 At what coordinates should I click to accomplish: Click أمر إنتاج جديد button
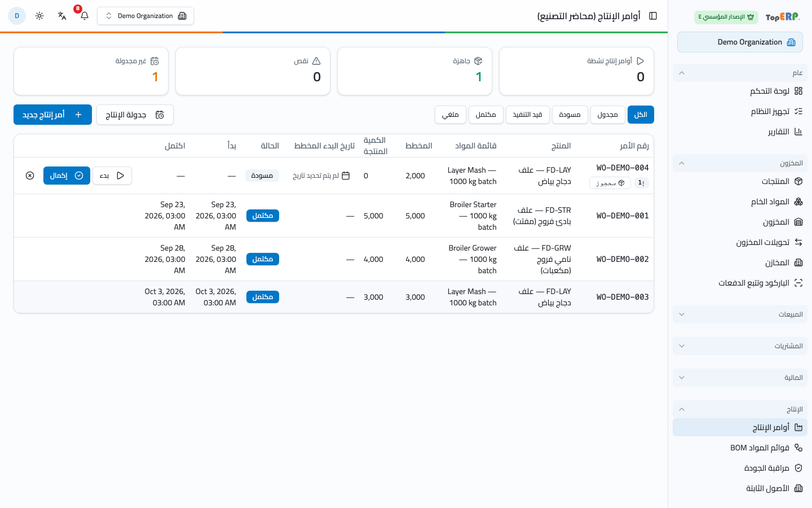(x=52, y=115)
